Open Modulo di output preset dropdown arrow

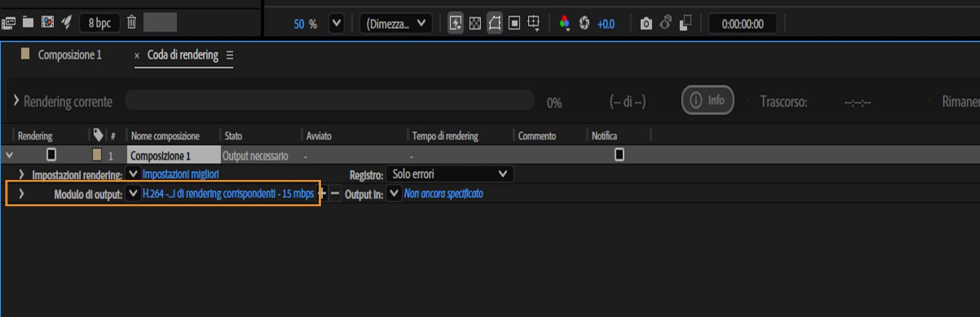[133, 194]
